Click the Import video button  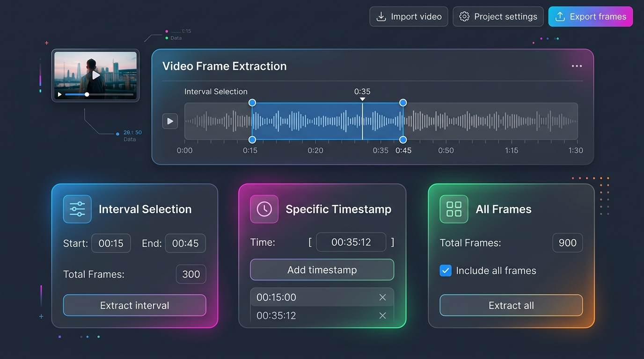tap(409, 16)
